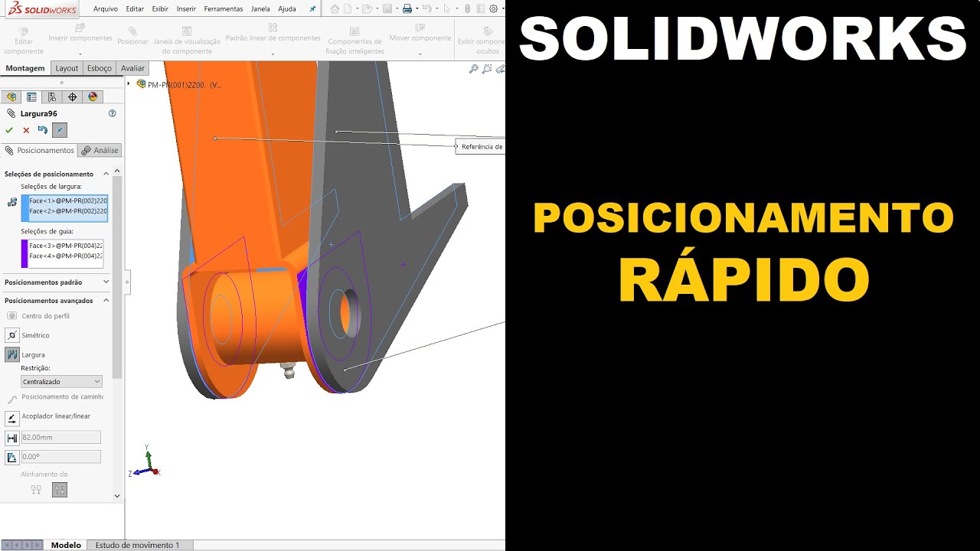The image size is (980, 551).
Task: Choose anti-aligned mate alignment
Action: (60, 490)
